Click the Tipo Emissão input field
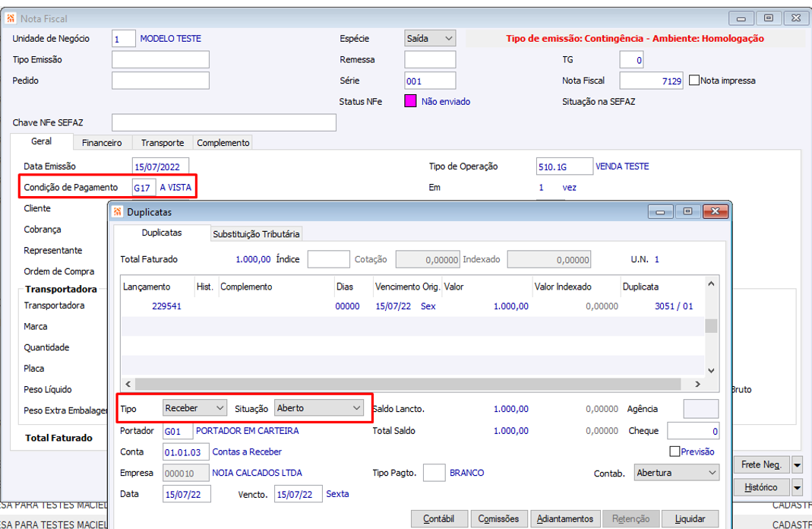812x529 pixels. (x=160, y=59)
